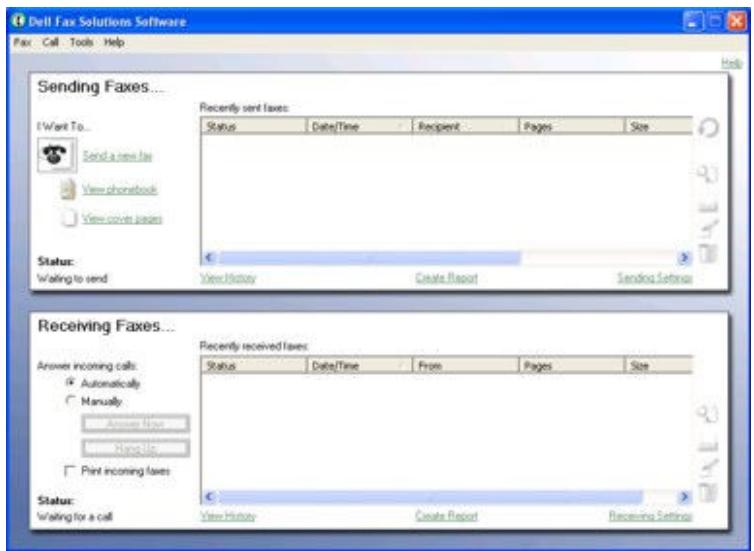The height and width of the screenshot is (551, 754).
Task: Click the print icon in Receiving Faxes panel
Action: [x=708, y=445]
